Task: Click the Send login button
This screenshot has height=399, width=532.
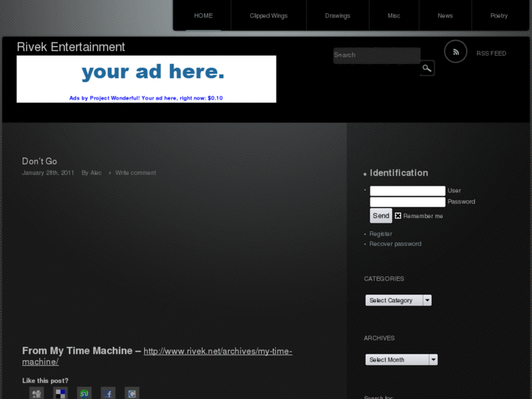Action: pos(381,216)
